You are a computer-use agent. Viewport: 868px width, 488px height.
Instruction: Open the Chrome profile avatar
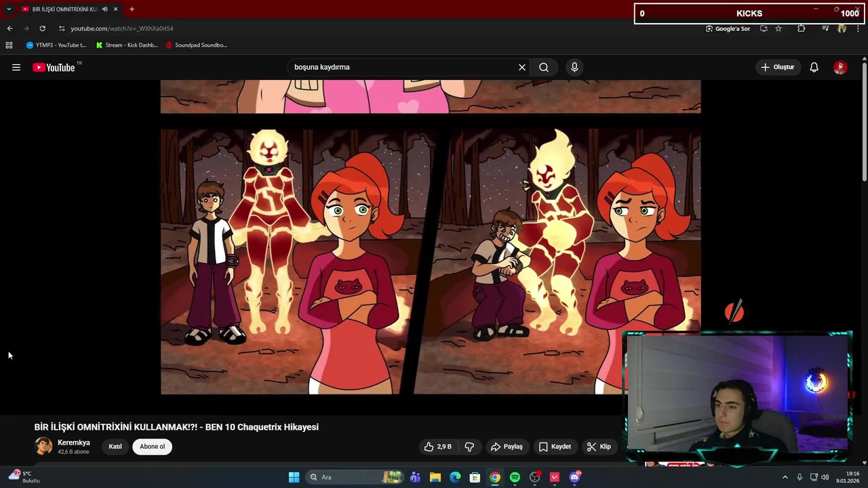pos(842,28)
